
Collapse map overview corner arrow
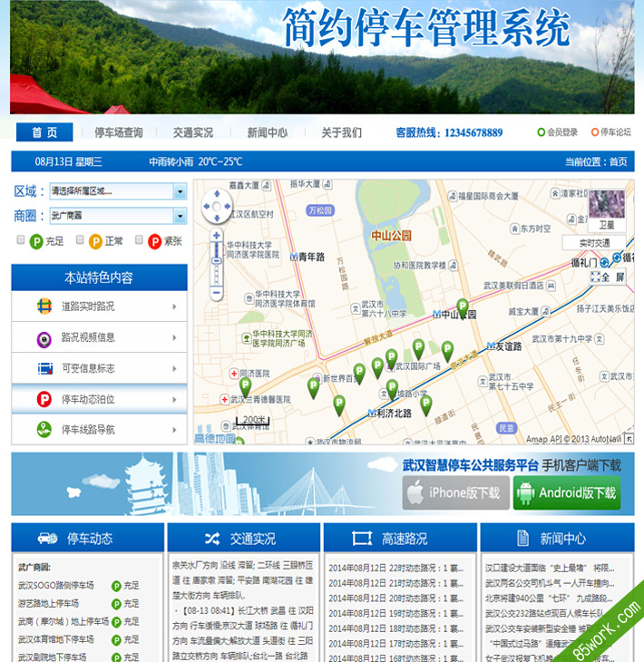click(x=629, y=439)
